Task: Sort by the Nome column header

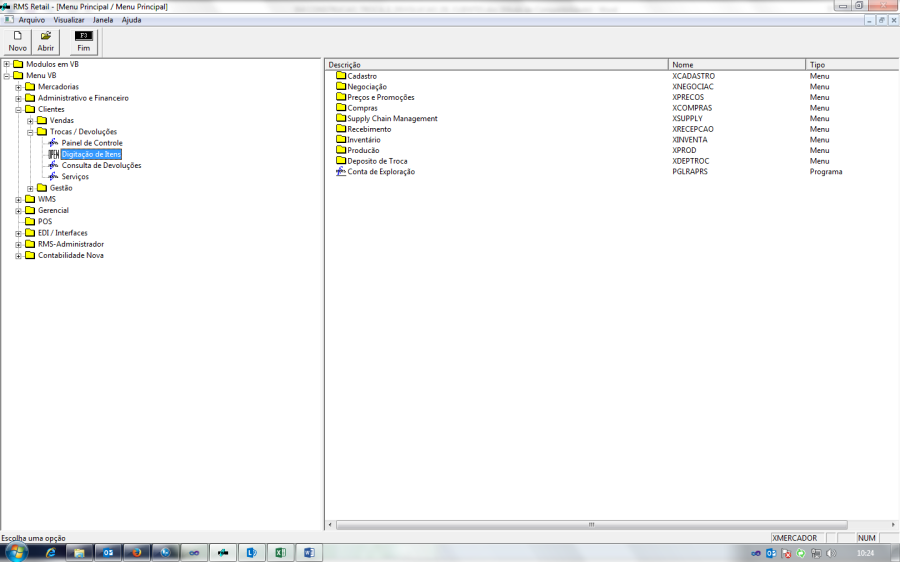Action: click(x=737, y=65)
